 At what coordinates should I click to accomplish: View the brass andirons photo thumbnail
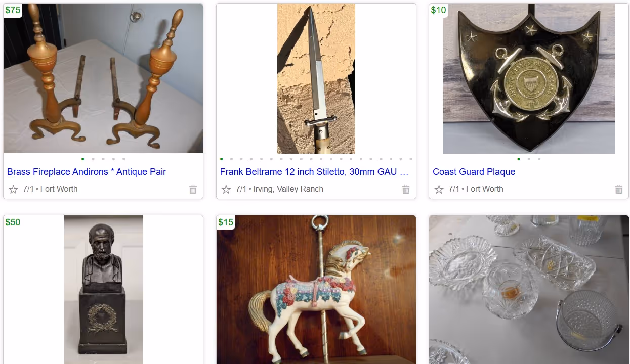[x=103, y=78]
